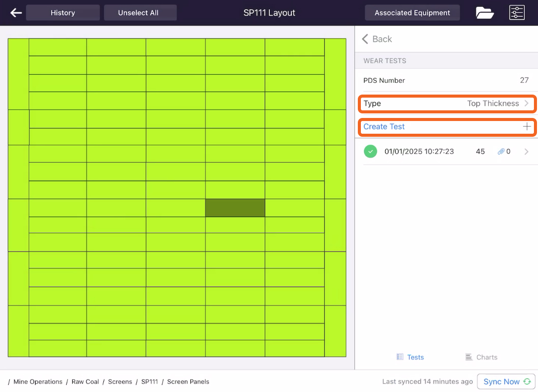Open the Raw Coal breadcrumb
The height and width of the screenshot is (392, 538).
click(x=85, y=381)
